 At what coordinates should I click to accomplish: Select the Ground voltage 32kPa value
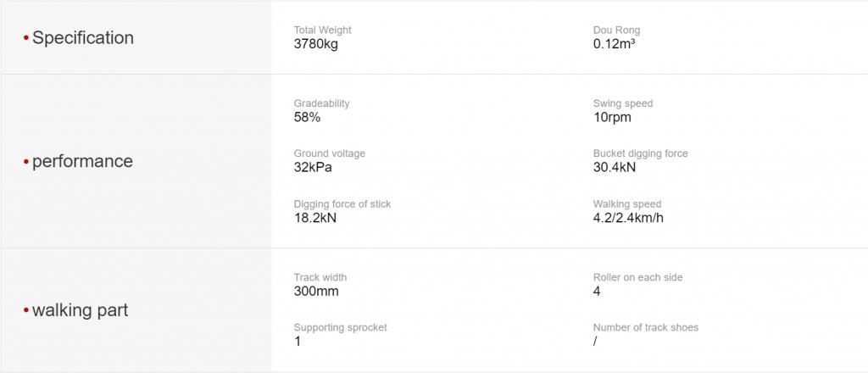(x=313, y=167)
